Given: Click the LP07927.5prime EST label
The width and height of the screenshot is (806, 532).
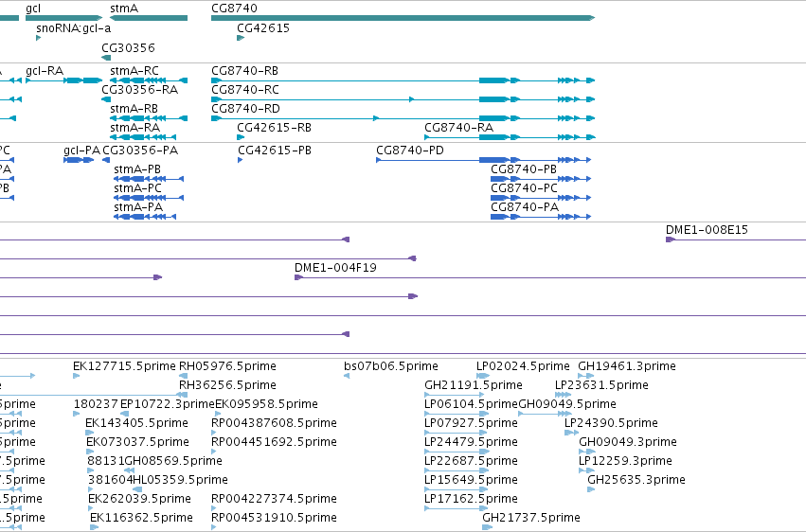Looking at the screenshot, I should coord(471,423).
